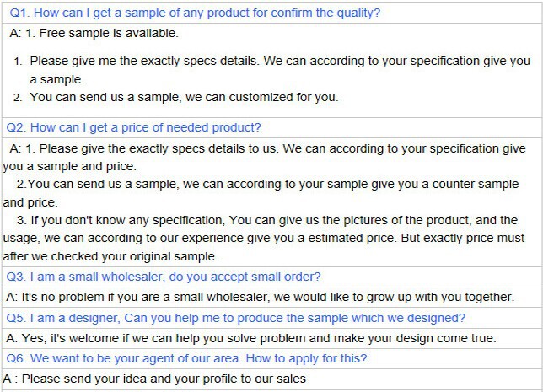This screenshot has width=543, height=392.
Task: Click the answer about sending idea and profile
Action: click(x=154, y=379)
